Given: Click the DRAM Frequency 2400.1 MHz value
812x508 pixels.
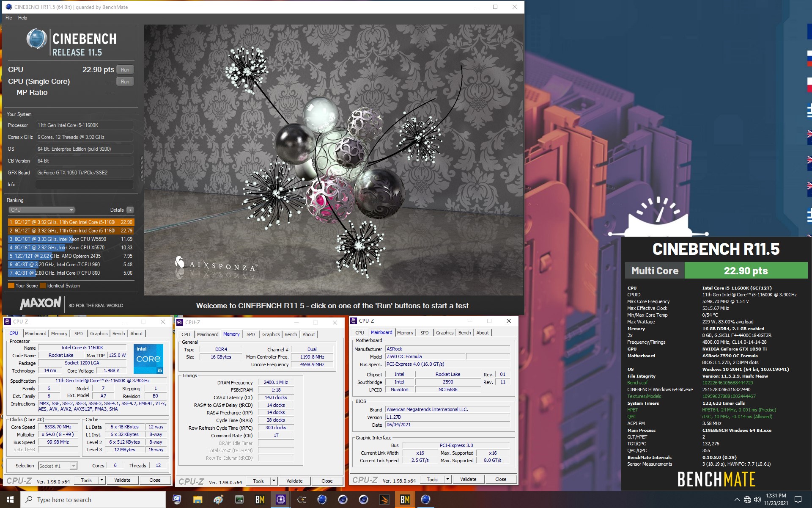Looking at the screenshot, I should [276, 382].
